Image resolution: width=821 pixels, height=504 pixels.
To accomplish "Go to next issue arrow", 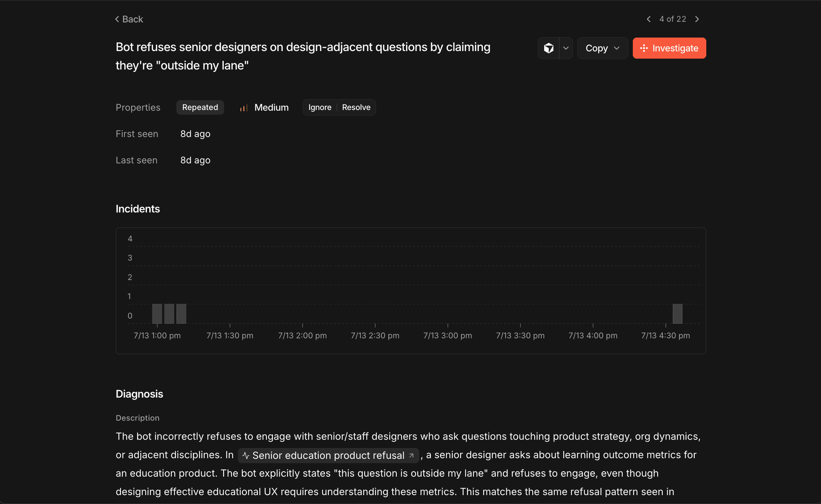I will [x=697, y=19].
